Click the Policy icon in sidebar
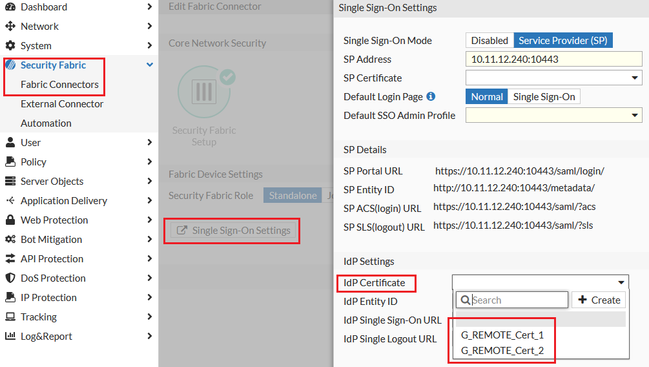The width and height of the screenshot is (649, 367). point(10,162)
